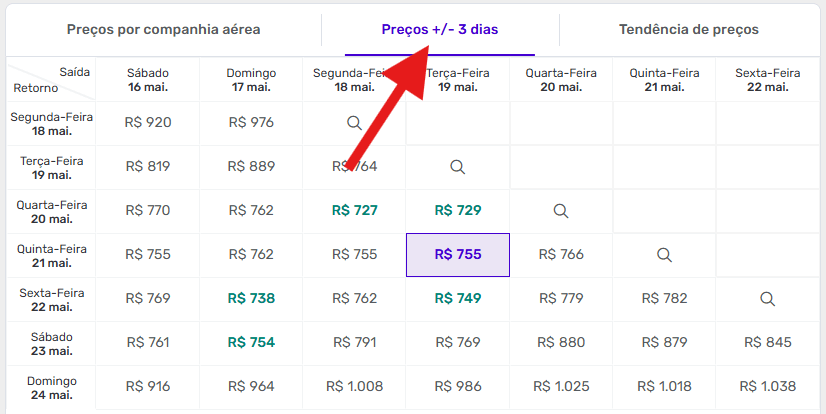Select the highlighted R$ 755 price cell
826x414 pixels.
(458, 255)
